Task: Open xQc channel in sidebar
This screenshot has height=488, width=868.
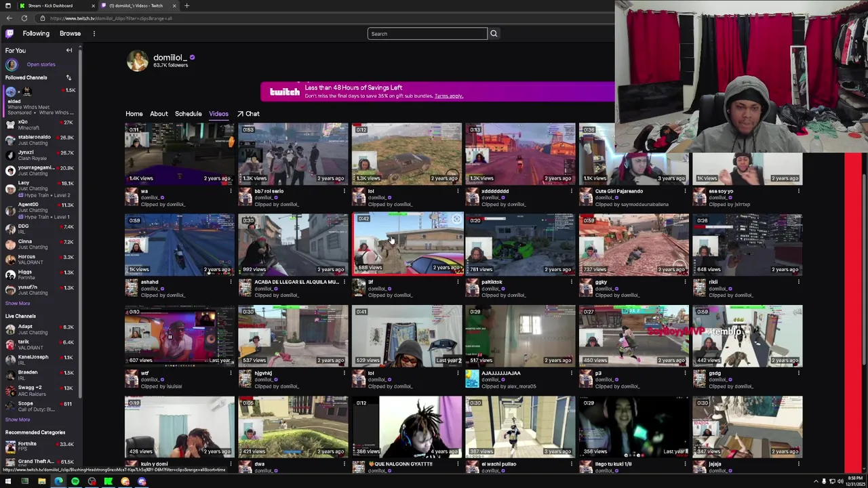Action: (39, 125)
